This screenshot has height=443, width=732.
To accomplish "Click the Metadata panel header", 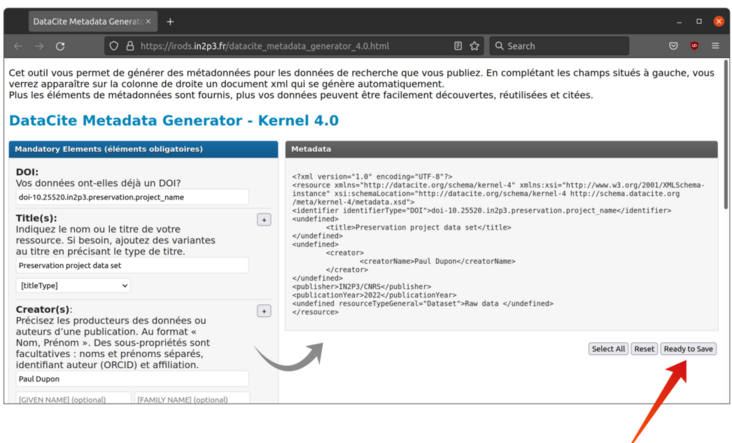I will [501, 149].
